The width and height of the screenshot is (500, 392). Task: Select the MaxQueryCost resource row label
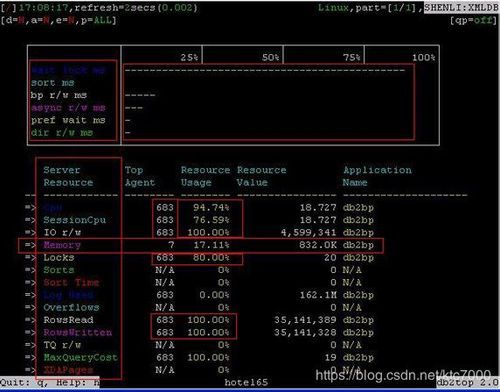pyautogui.click(x=81, y=357)
